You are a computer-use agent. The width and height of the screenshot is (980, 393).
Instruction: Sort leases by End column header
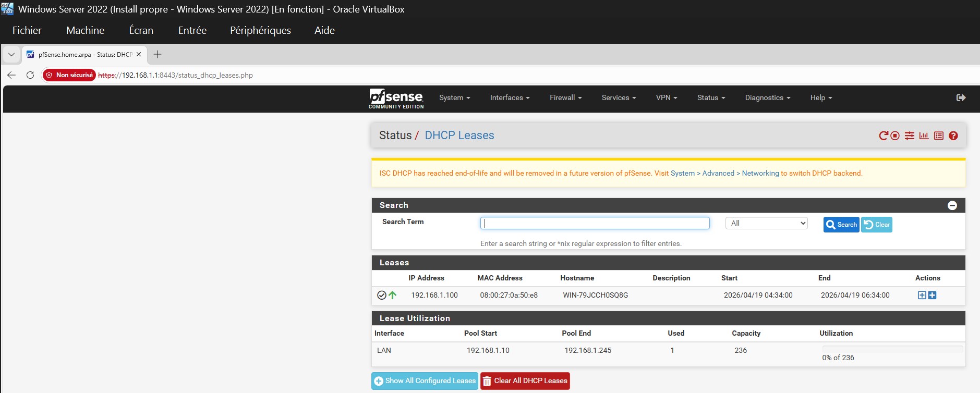pyautogui.click(x=824, y=278)
